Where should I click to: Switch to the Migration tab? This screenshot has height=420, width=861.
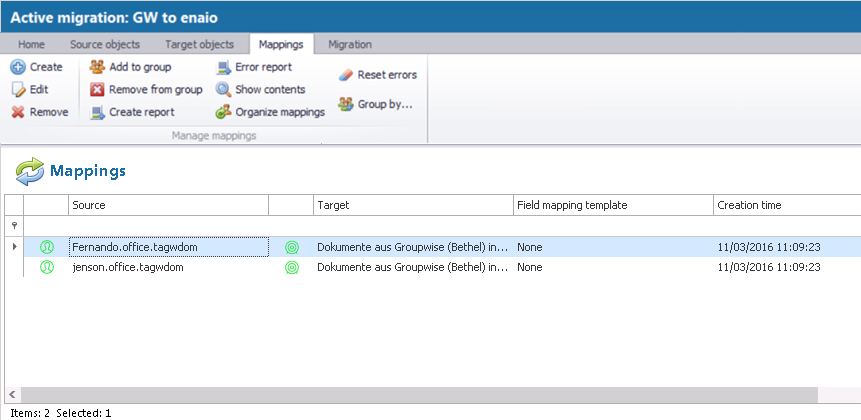(350, 44)
